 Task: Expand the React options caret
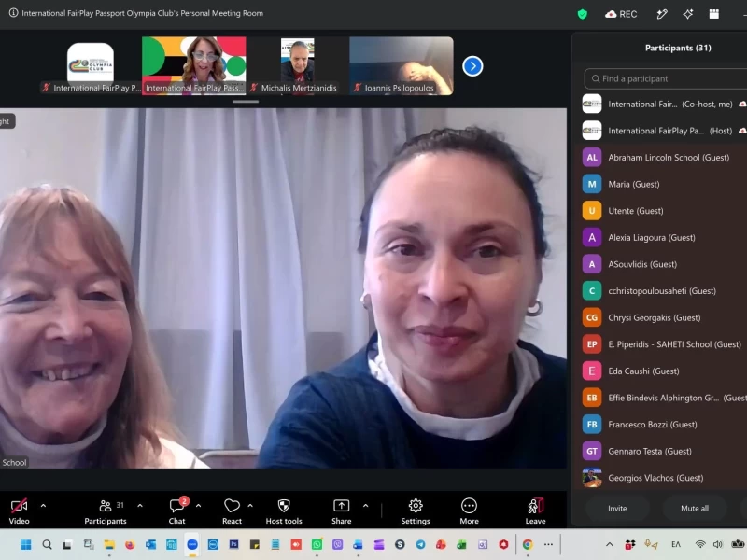tap(250, 505)
